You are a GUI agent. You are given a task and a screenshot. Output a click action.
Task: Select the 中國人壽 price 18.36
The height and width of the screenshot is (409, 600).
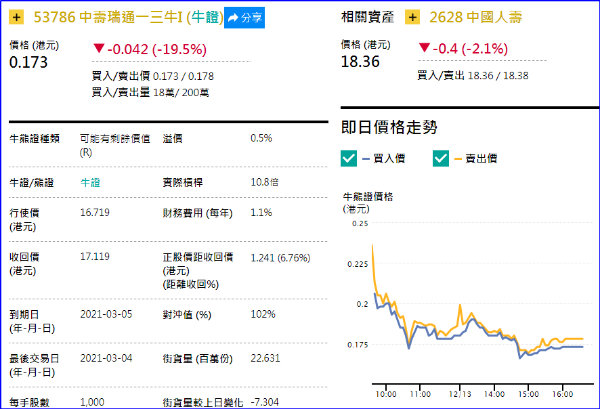point(360,61)
